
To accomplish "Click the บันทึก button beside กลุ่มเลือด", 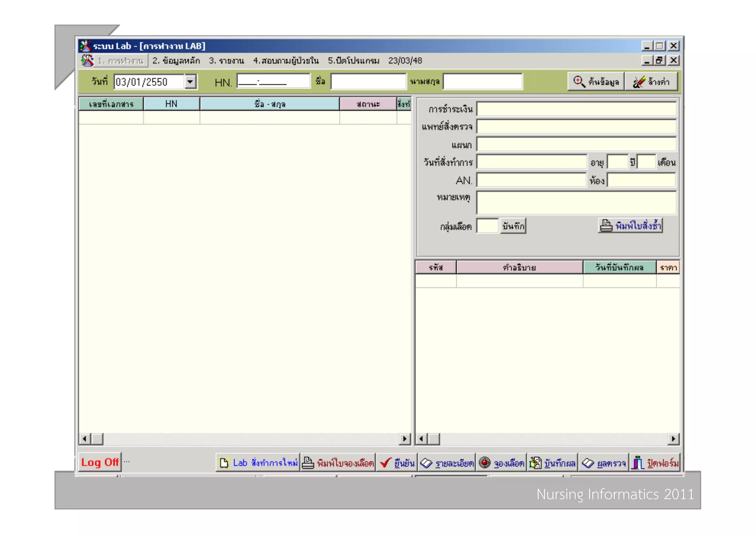I will coord(513,226).
